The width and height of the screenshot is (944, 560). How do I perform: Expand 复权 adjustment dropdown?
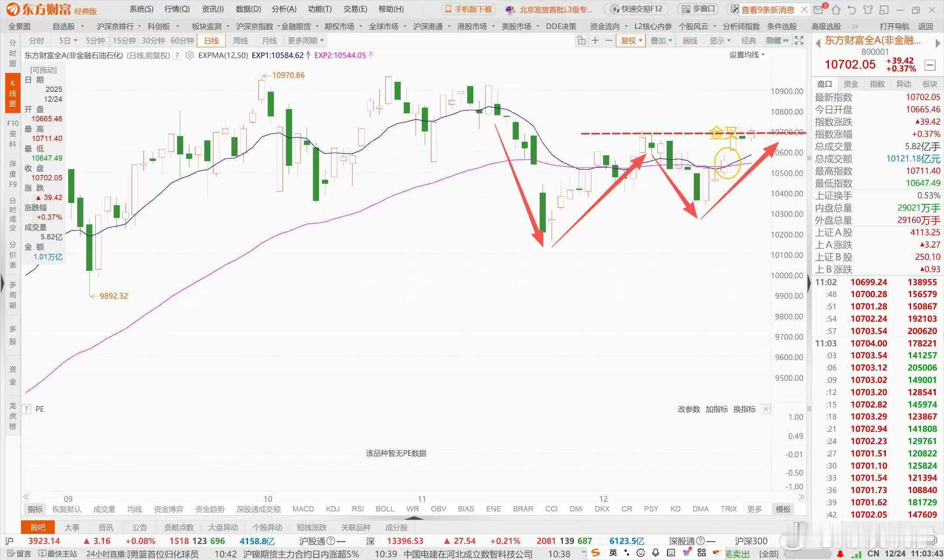point(631,41)
